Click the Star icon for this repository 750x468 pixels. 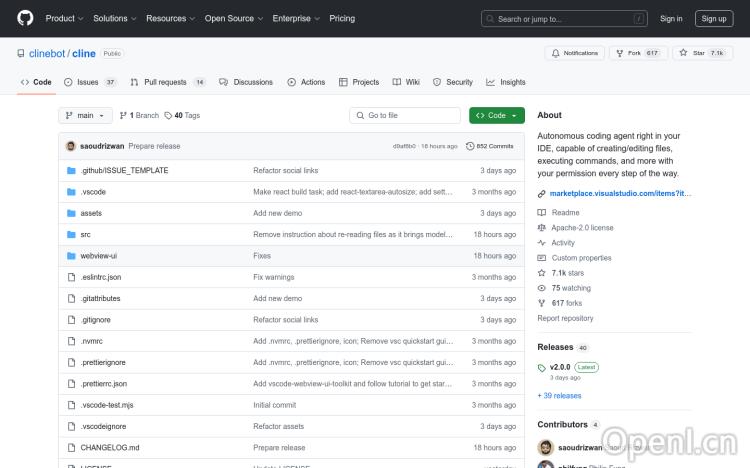[685, 53]
